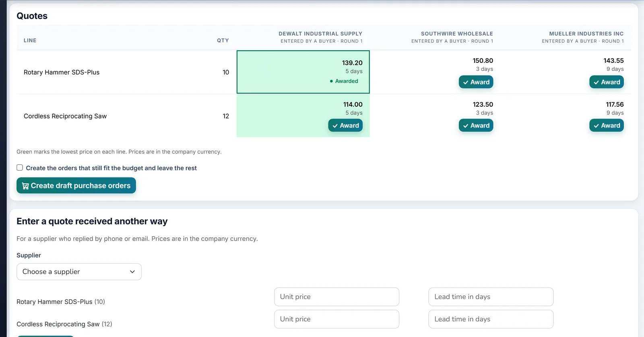This screenshot has height=337, width=644.
Task: Select the quantity 10 cell
Action: point(226,72)
